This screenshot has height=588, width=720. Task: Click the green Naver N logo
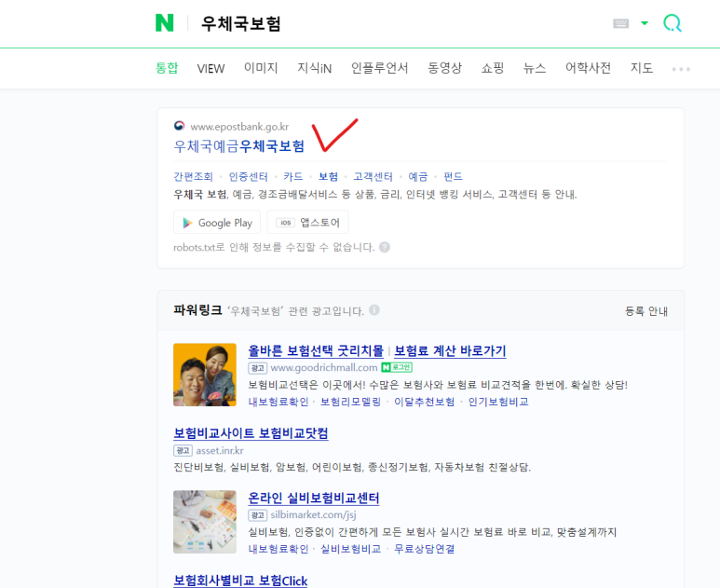coord(164,23)
